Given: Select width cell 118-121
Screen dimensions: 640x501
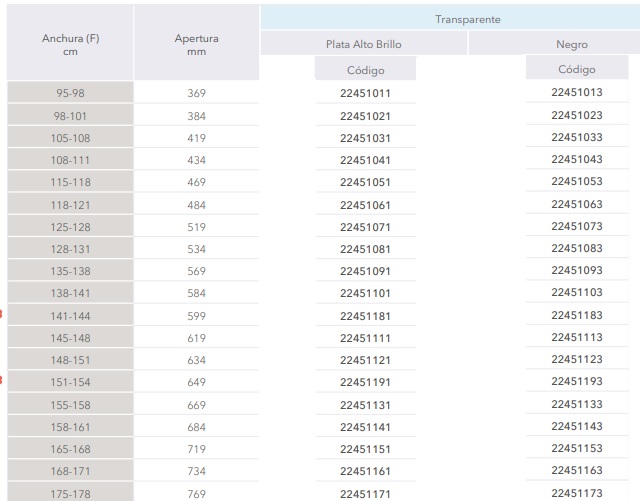Looking at the screenshot, I should [70, 204].
